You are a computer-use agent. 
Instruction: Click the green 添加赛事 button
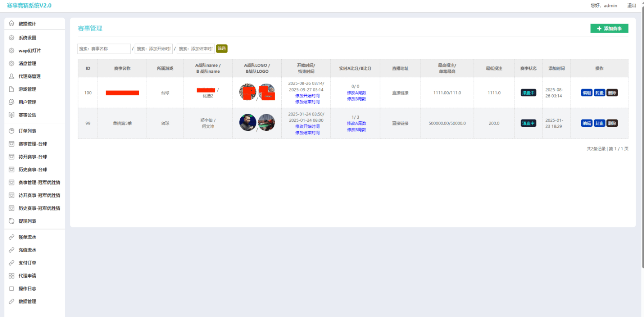(x=609, y=28)
